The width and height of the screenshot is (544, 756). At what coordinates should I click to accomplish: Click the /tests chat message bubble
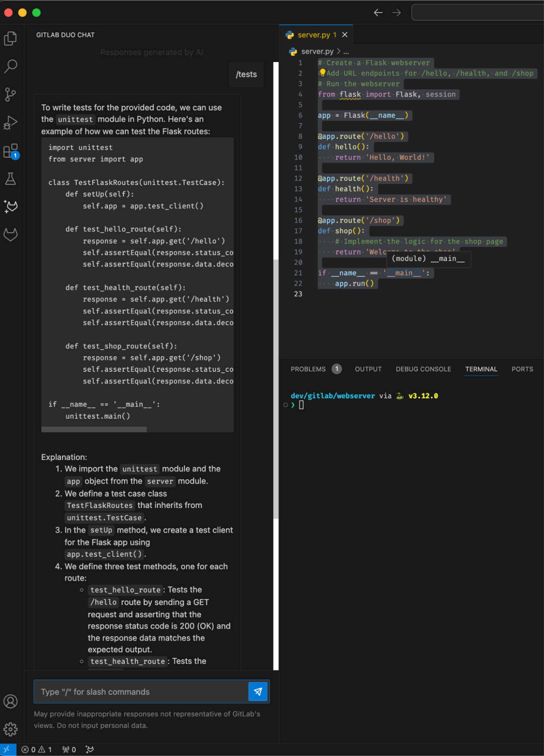[x=246, y=75]
